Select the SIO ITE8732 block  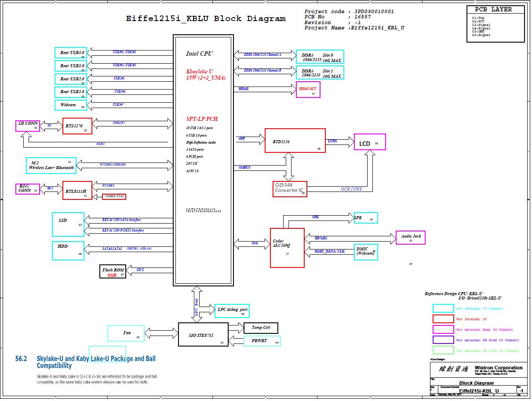pos(203,334)
